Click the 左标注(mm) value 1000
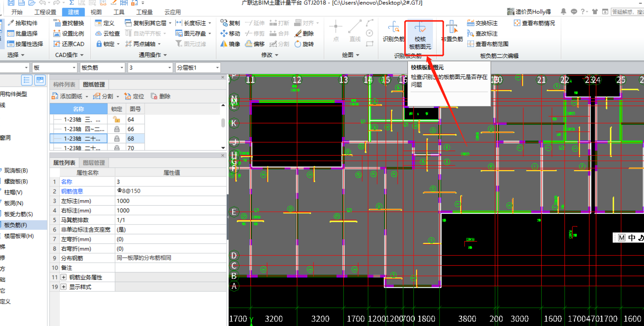644x326 pixels. pos(171,201)
